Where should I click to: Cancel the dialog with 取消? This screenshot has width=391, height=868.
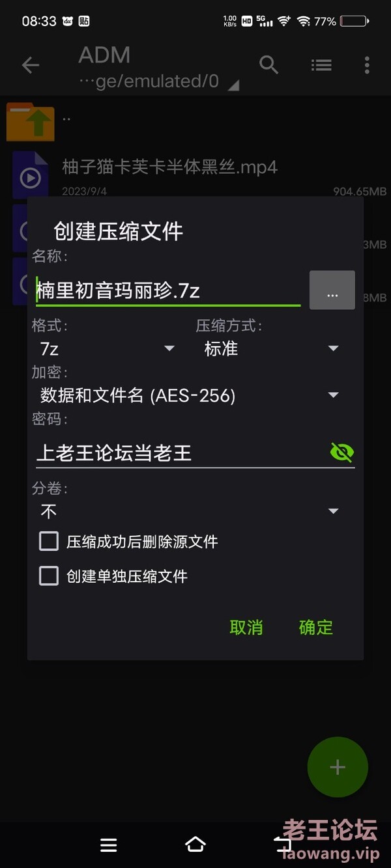[246, 627]
